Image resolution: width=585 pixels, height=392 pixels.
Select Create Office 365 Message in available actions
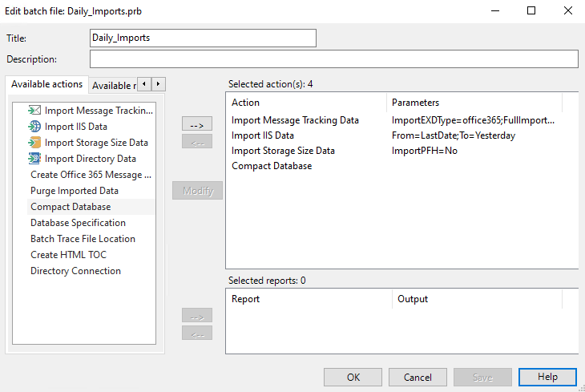click(x=91, y=175)
